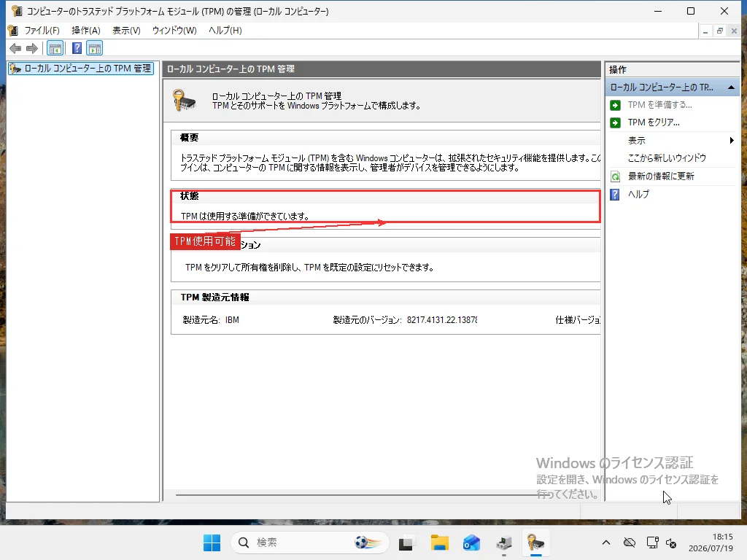Click the status text TPM は使用する準備ができています。

(x=245, y=216)
